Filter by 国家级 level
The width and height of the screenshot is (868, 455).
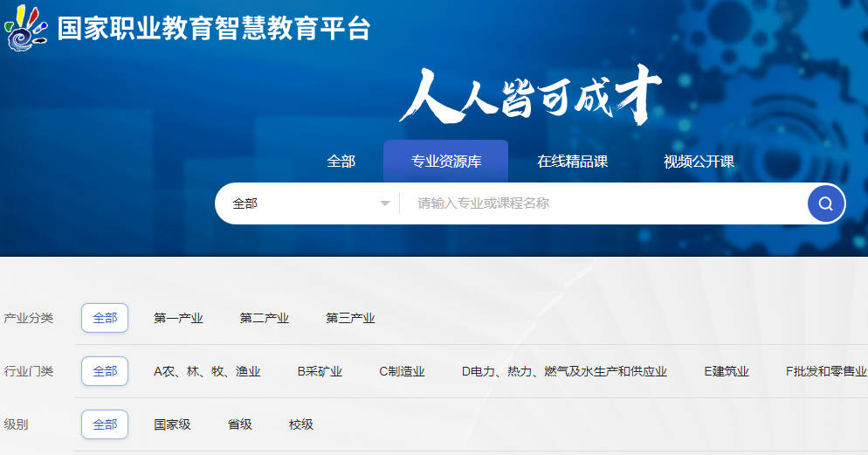click(x=172, y=424)
